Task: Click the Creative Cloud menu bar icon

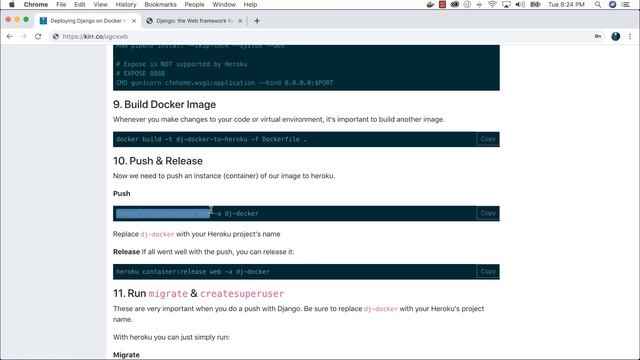Action: pyautogui.click(x=454, y=4)
